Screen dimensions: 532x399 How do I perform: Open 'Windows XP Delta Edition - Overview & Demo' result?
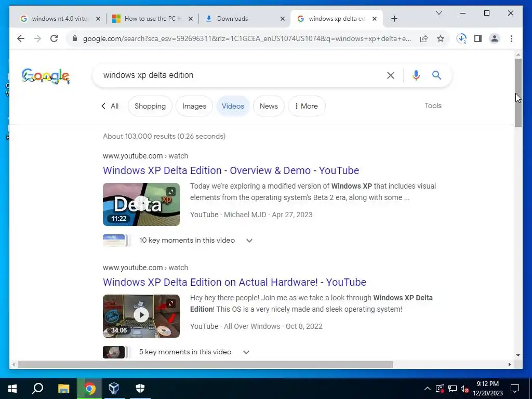tap(231, 170)
